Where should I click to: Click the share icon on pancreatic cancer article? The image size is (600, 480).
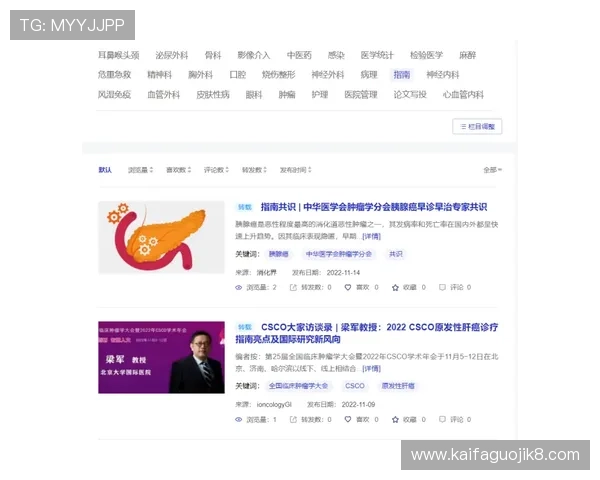coord(293,287)
